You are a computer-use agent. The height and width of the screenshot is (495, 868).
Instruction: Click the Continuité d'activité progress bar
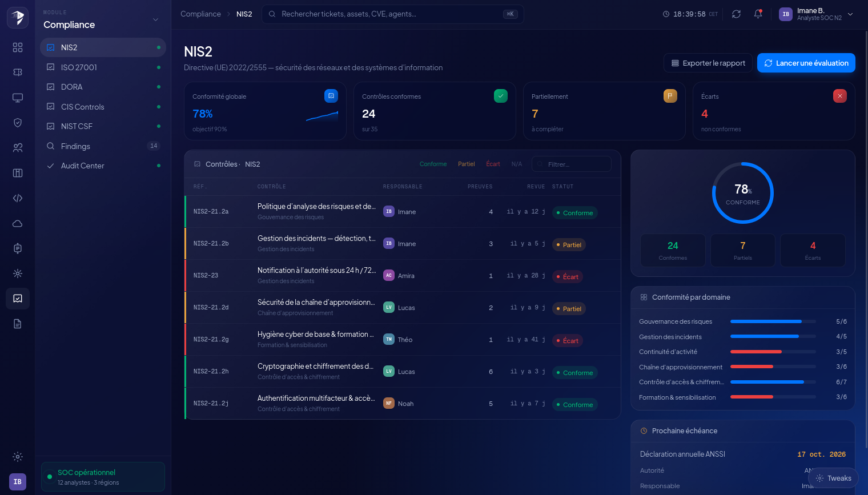click(x=773, y=352)
